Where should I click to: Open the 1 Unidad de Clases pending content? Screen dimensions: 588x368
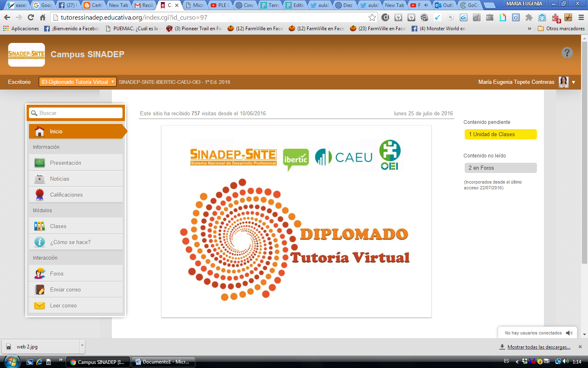[501, 134]
